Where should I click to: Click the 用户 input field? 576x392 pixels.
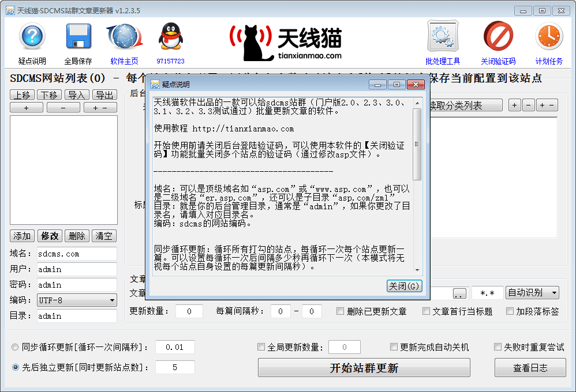[x=77, y=269]
